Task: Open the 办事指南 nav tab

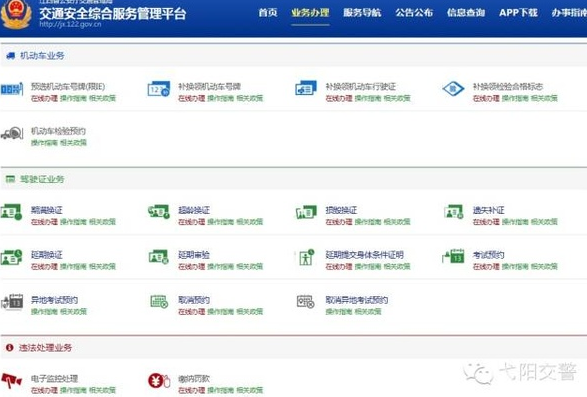Action: 569,13
